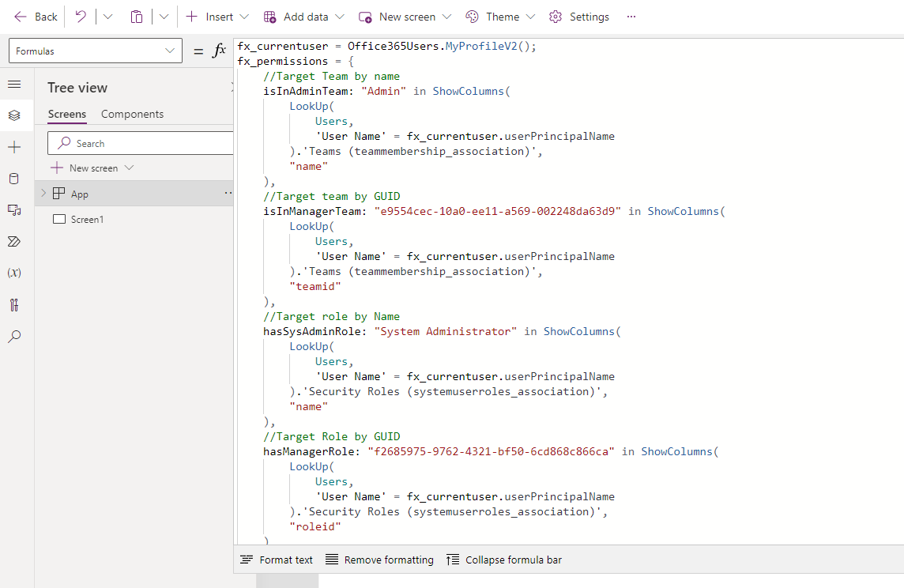Viewport: 904px width, 588px height.
Task: Select the Screens tab
Action: (x=67, y=114)
